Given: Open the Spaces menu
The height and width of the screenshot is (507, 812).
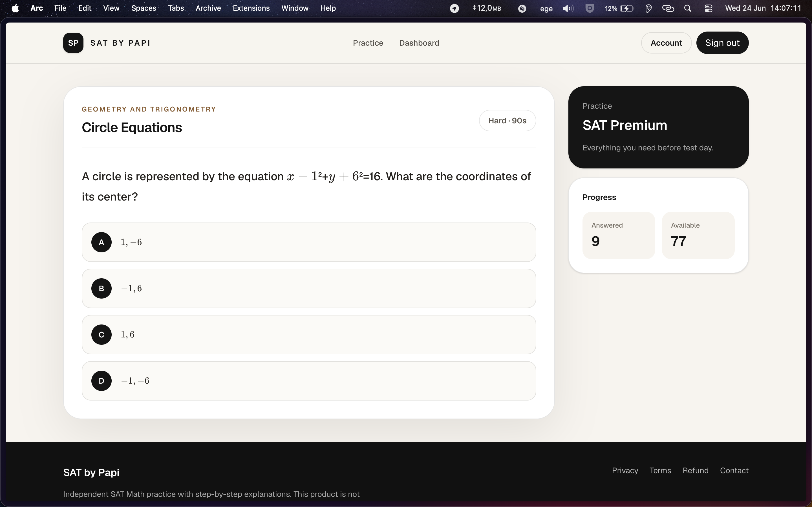Looking at the screenshot, I should tap(144, 8).
